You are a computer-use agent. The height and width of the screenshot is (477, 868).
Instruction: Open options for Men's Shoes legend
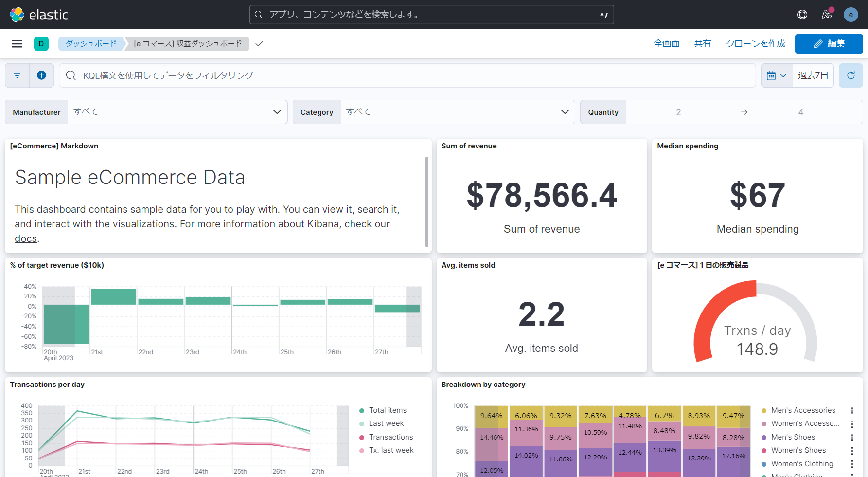(852, 437)
